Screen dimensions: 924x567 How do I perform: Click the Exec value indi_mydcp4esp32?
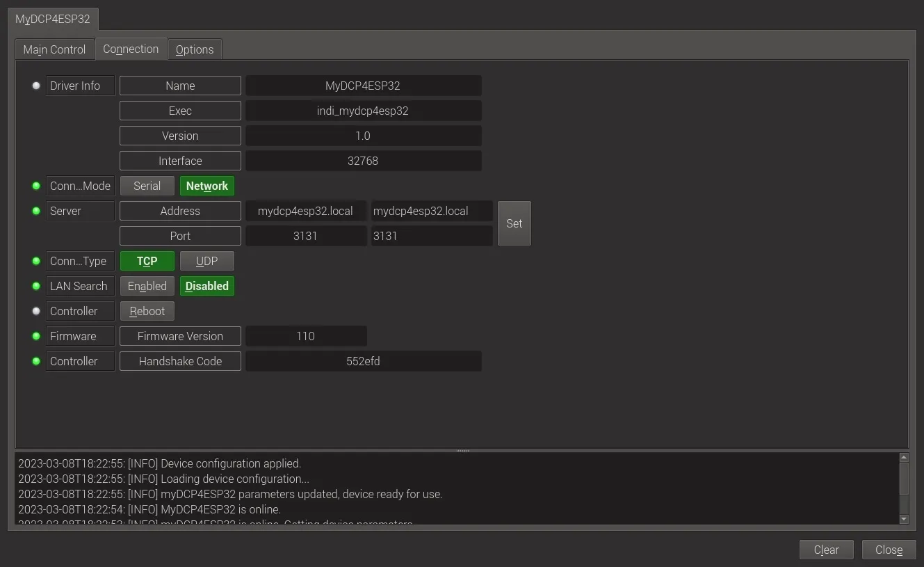363,111
